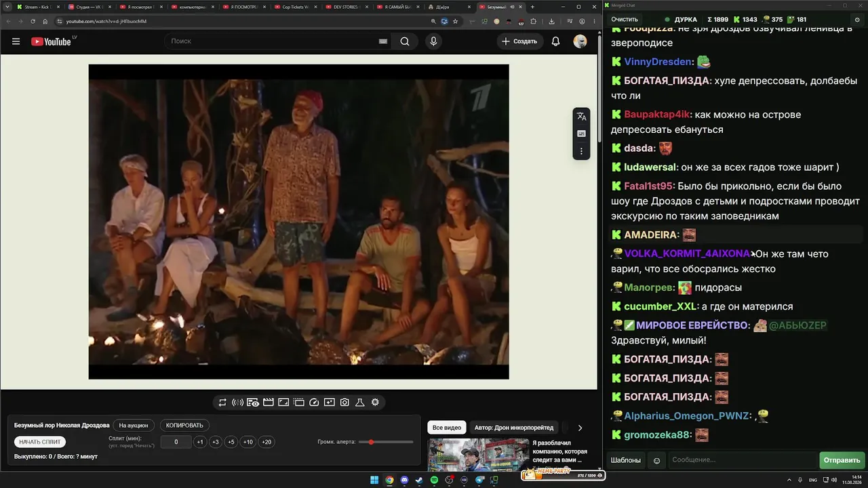Open emoji picker in chat input
Screen dimensions: 868x488
coord(656,461)
